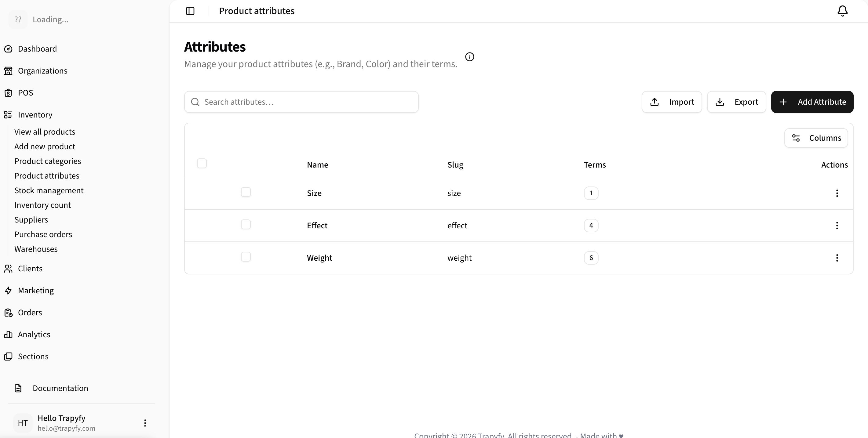Sort by Name column header
The width and height of the screenshot is (868, 438).
(317, 165)
